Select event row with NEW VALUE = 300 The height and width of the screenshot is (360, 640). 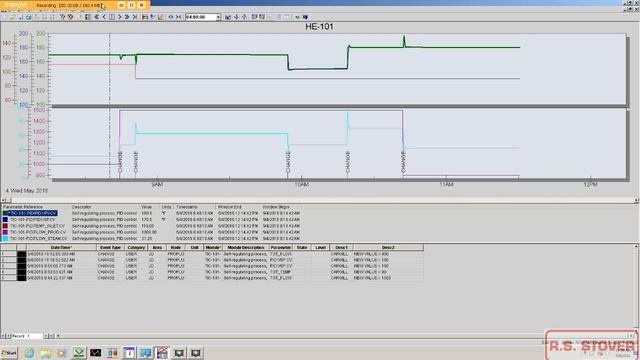click(x=212, y=254)
